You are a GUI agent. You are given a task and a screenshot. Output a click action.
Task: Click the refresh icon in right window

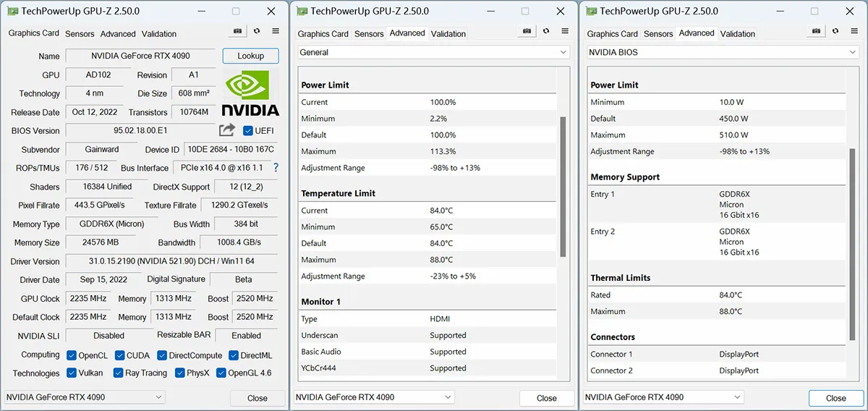click(x=835, y=31)
